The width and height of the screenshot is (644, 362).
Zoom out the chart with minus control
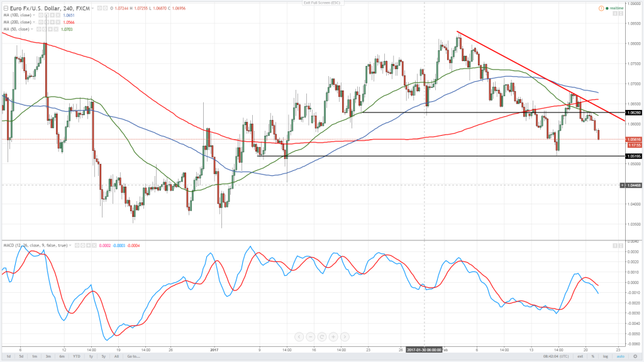tap(311, 337)
